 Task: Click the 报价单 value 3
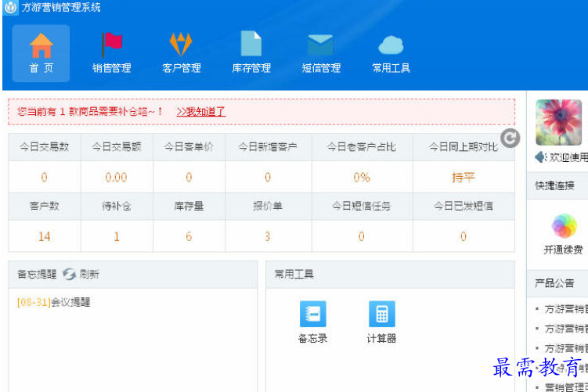267,236
